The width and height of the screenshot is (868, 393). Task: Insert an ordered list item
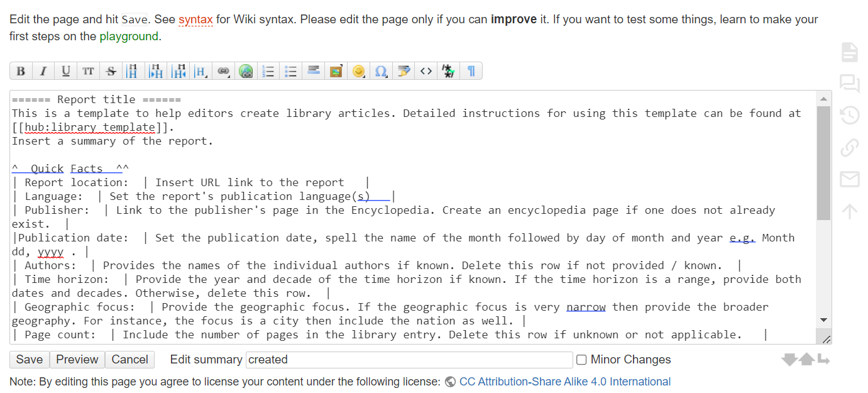(x=268, y=71)
